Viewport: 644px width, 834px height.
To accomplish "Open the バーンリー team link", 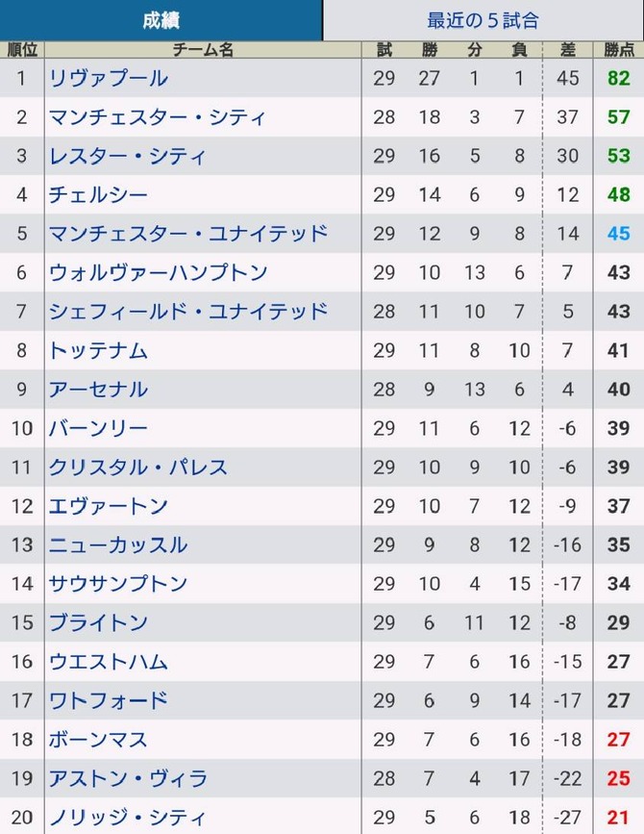I will (98, 428).
